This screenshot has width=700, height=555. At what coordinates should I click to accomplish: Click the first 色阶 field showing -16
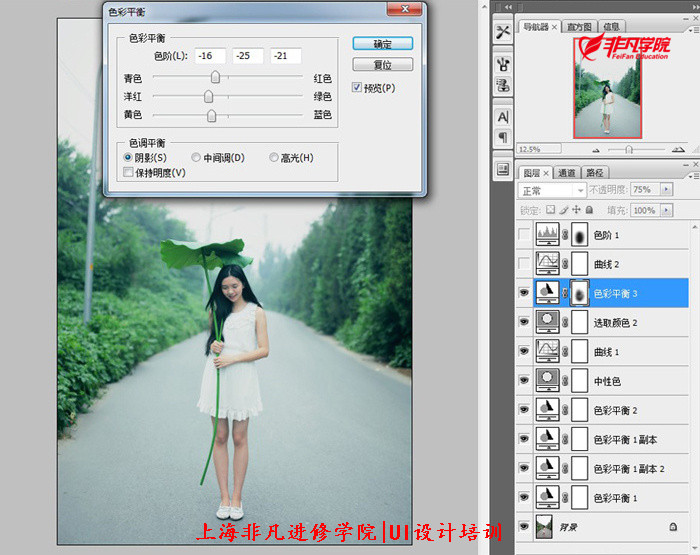point(210,56)
